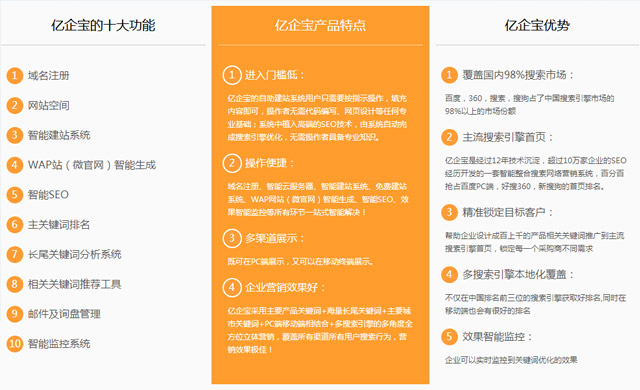Click sentence 企业可以实时监控到关键词优化的效果

click(x=511, y=360)
